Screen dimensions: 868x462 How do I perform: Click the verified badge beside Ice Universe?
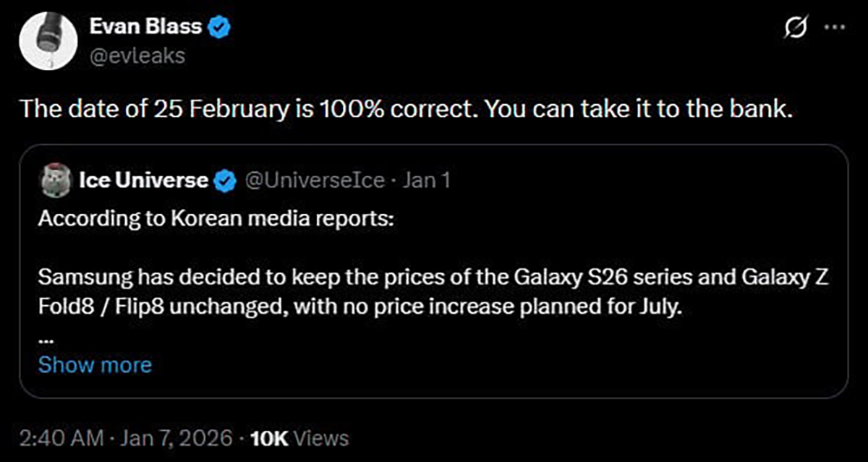pyautogui.click(x=226, y=181)
